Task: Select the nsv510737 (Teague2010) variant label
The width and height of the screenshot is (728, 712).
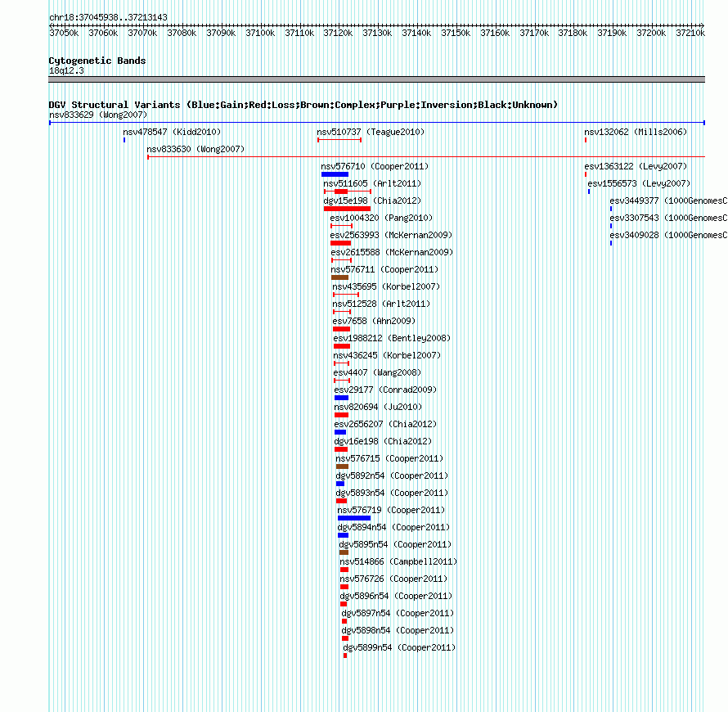Action: [371, 132]
